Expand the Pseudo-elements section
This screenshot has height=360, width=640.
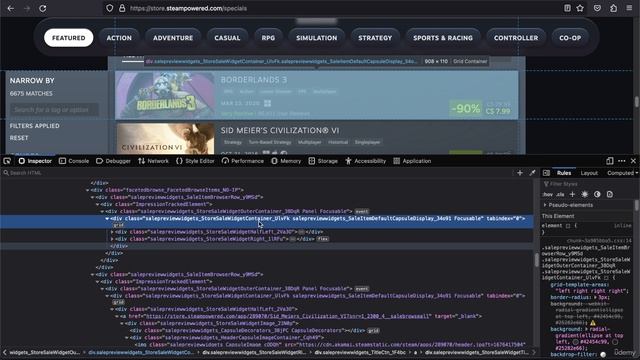coord(545,205)
